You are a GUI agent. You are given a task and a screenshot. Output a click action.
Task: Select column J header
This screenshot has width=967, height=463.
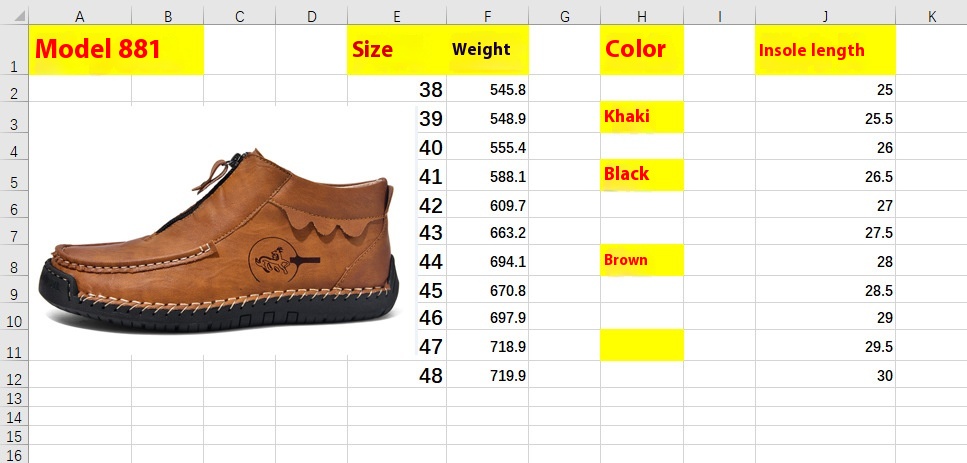[x=825, y=17]
